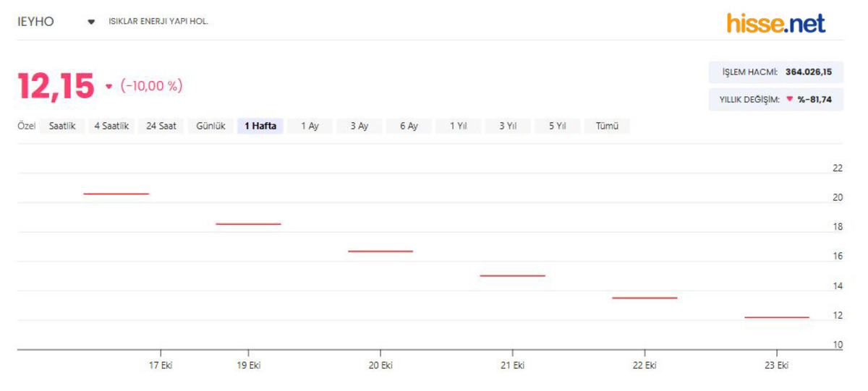This screenshot has height=391, width=868.
Task: Select the 1 Hafta range tab
Action: [260, 126]
